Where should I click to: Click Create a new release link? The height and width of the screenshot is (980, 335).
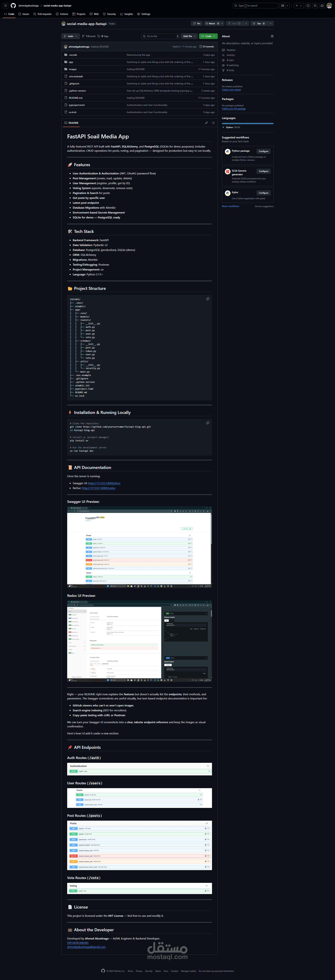[x=231, y=90]
